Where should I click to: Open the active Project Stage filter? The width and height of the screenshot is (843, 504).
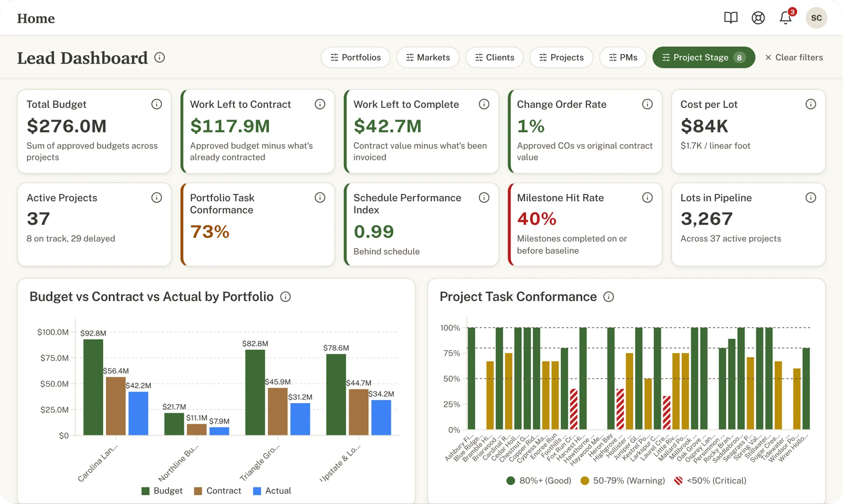[704, 57]
